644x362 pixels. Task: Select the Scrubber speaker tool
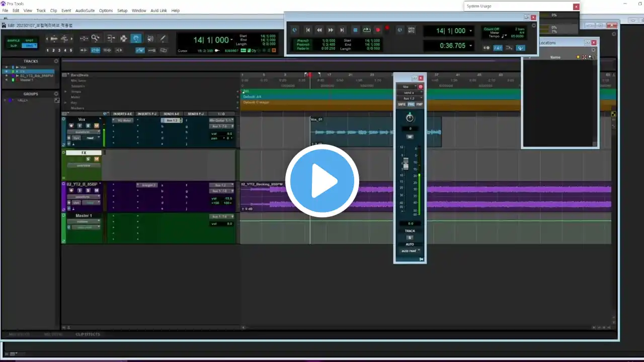(150, 38)
